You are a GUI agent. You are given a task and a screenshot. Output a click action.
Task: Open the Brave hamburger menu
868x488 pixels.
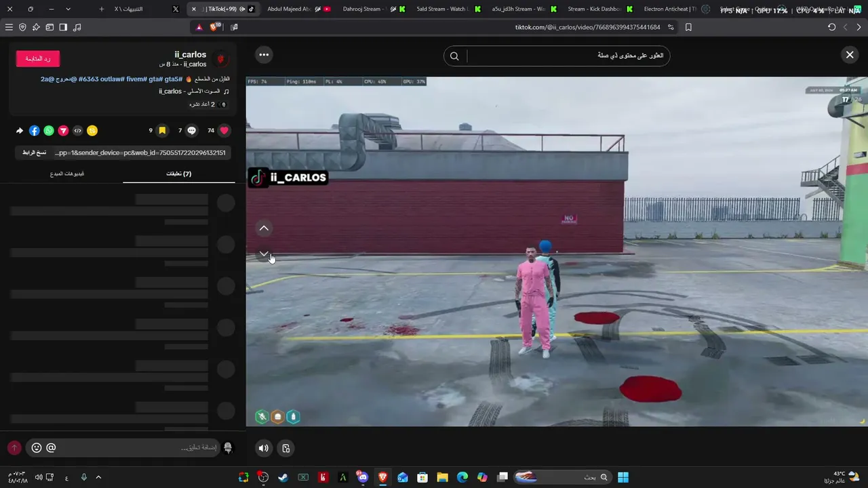[9, 27]
